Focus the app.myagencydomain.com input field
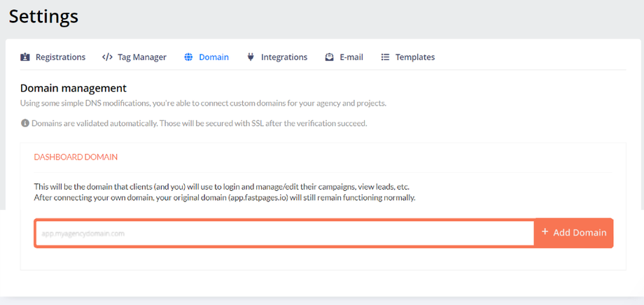Image resolution: width=644 pixels, height=305 pixels. [285, 233]
